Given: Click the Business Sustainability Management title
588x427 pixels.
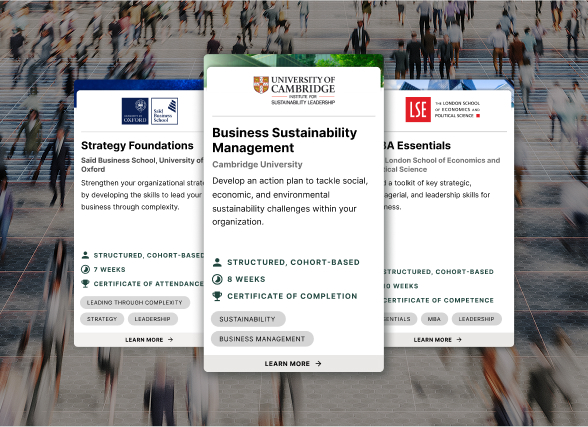Looking at the screenshot, I should click(x=285, y=140).
